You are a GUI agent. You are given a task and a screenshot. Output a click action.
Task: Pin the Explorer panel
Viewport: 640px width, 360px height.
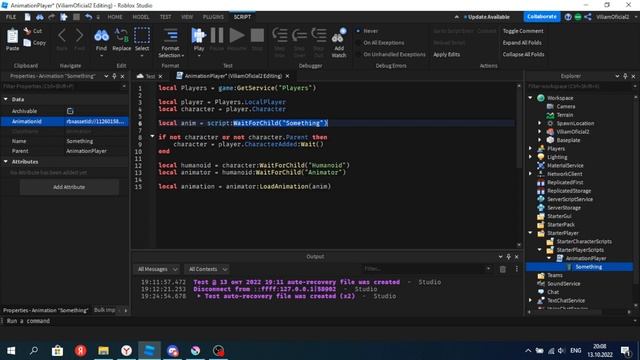[x=625, y=76]
